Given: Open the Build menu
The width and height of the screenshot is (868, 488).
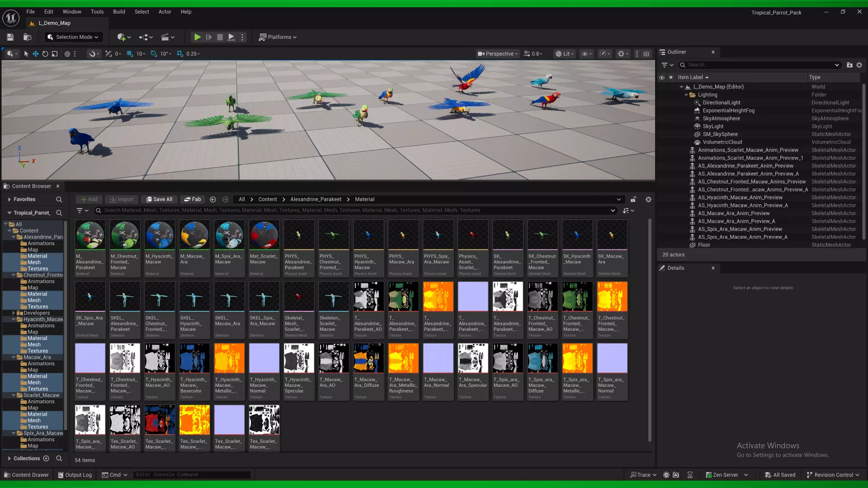Looking at the screenshot, I should coord(119,12).
